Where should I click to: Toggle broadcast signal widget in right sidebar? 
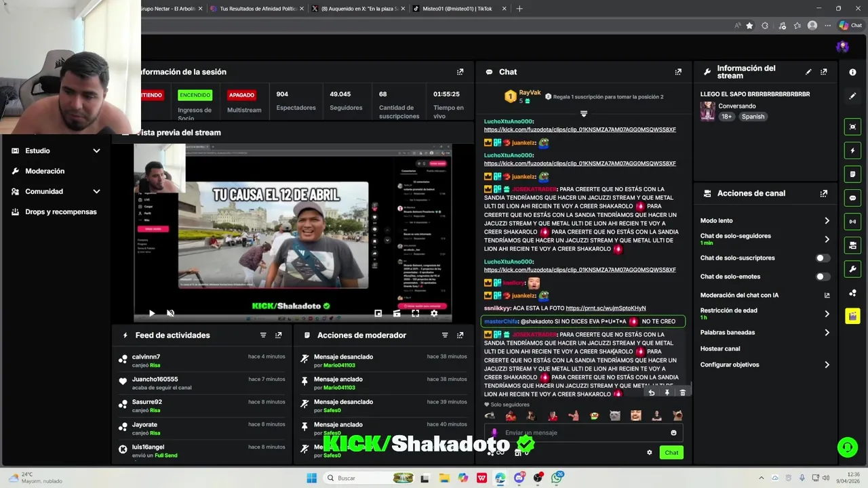click(x=852, y=222)
